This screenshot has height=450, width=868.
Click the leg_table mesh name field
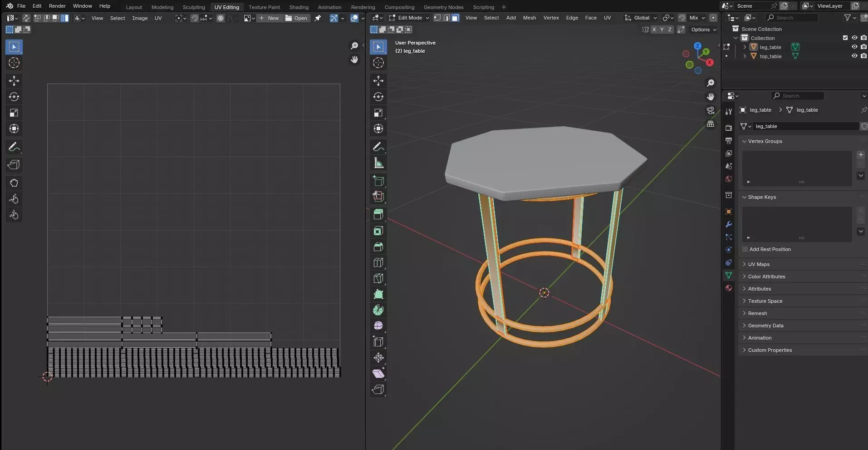[x=805, y=126]
